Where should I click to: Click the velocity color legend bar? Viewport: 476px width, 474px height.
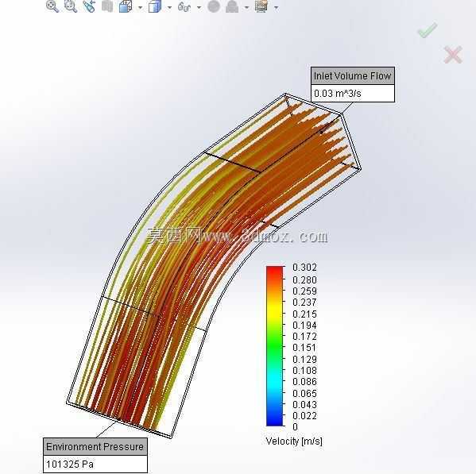[x=274, y=346]
